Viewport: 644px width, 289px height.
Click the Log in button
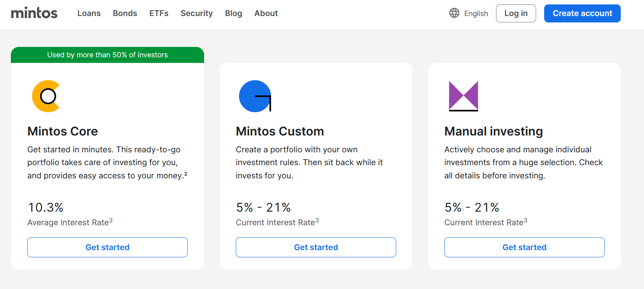click(x=516, y=13)
